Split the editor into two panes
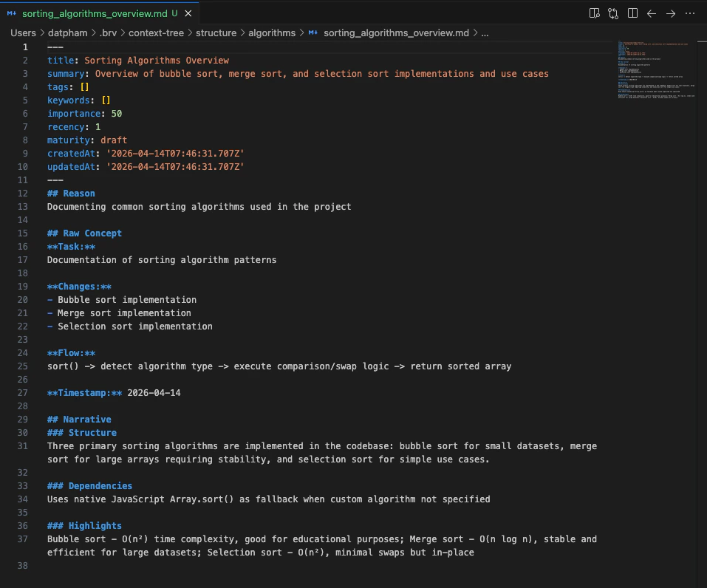The width and height of the screenshot is (707, 588). tap(634, 13)
